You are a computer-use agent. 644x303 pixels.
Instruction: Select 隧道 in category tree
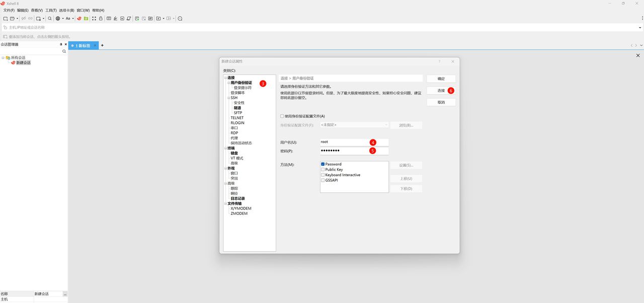click(x=237, y=108)
